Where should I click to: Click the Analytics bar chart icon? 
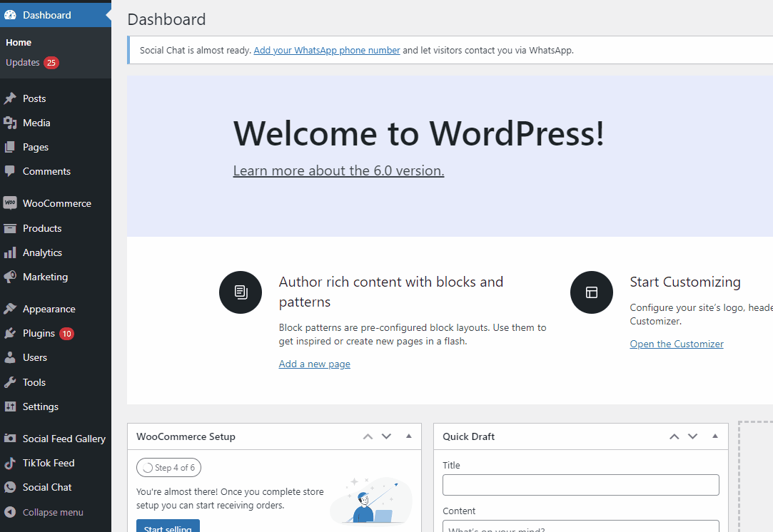point(10,252)
